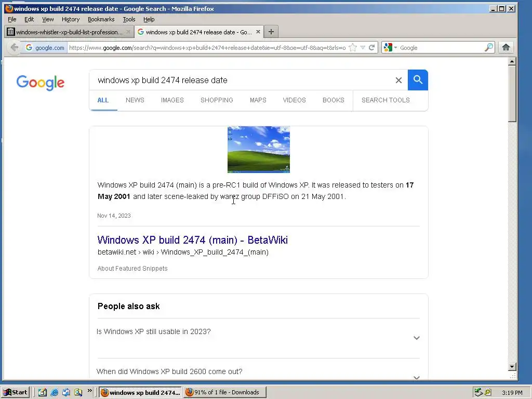Expand quick launch overflow chevron

(89, 391)
